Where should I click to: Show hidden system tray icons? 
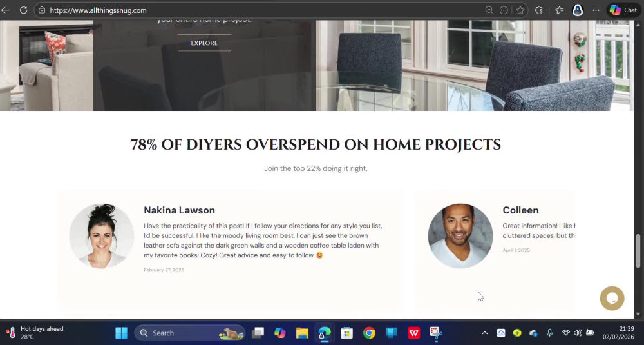tap(485, 333)
